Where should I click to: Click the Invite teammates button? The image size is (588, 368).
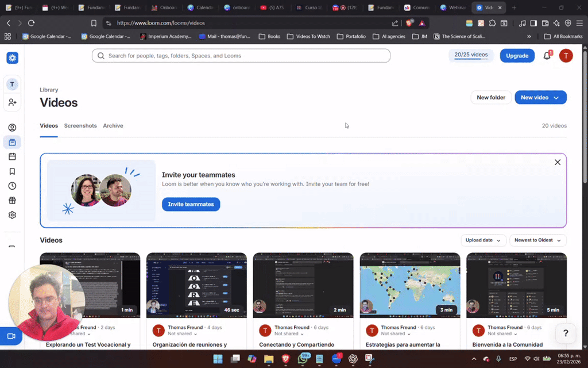pos(191,204)
